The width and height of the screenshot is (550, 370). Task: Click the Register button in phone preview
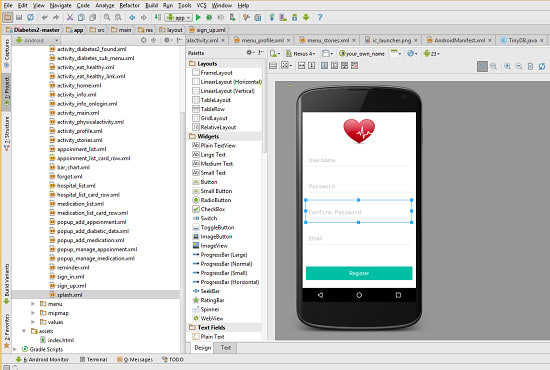coord(359,273)
